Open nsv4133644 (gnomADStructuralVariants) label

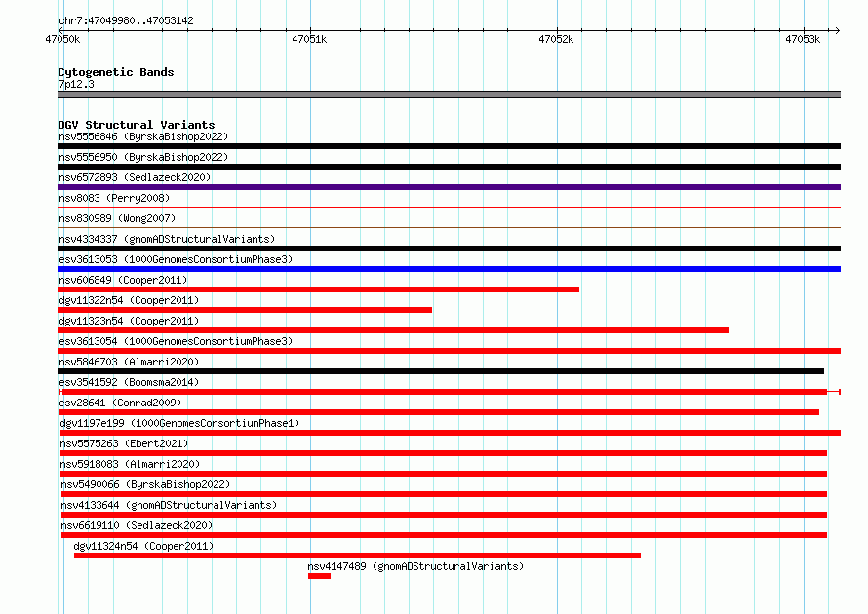pos(169,505)
